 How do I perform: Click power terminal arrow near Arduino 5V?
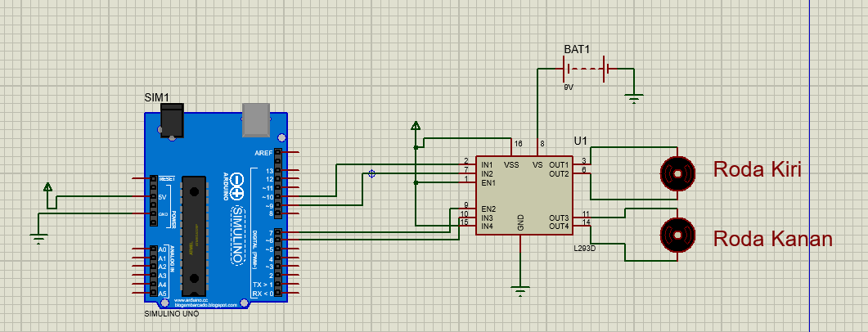47,187
